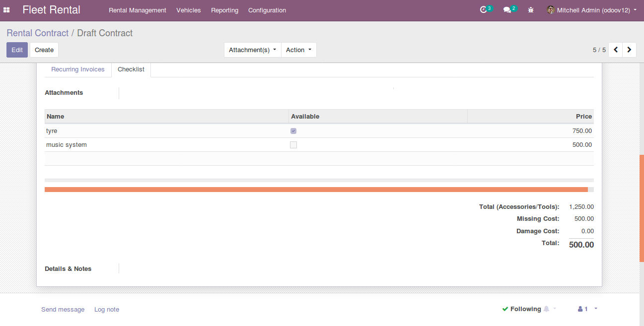The height and width of the screenshot is (326, 644).
Task: Click Damage Cost value 0.00
Action: [587, 231]
